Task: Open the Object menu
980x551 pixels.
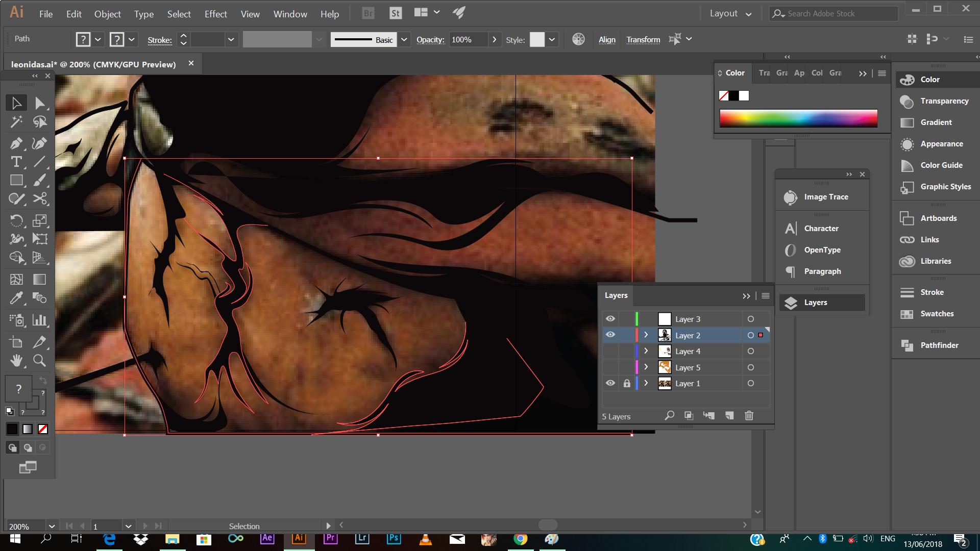Action: click(x=107, y=14)
